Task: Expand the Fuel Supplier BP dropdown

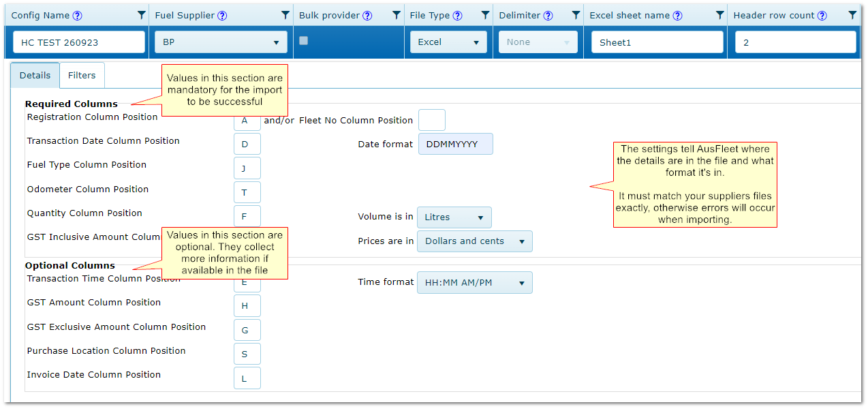Action: coord(221,42)
